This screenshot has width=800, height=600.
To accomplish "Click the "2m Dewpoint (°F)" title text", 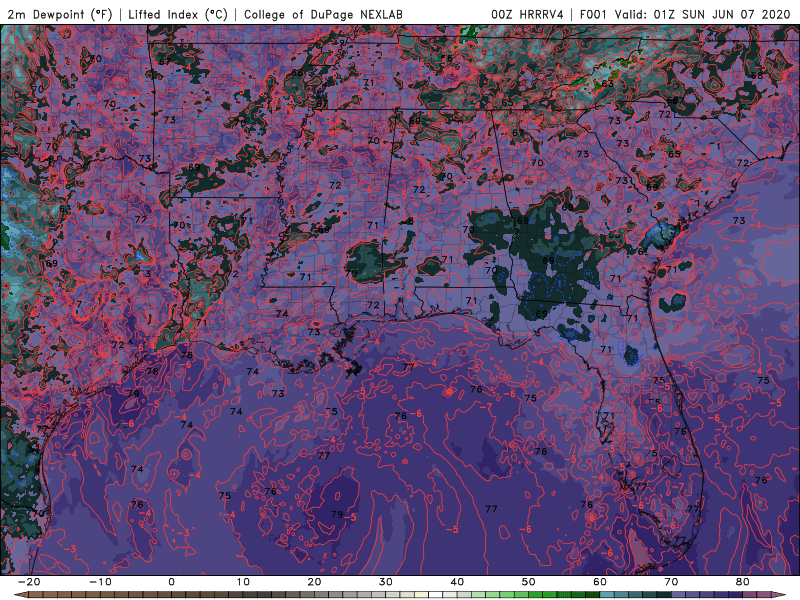I will point(59,14).
